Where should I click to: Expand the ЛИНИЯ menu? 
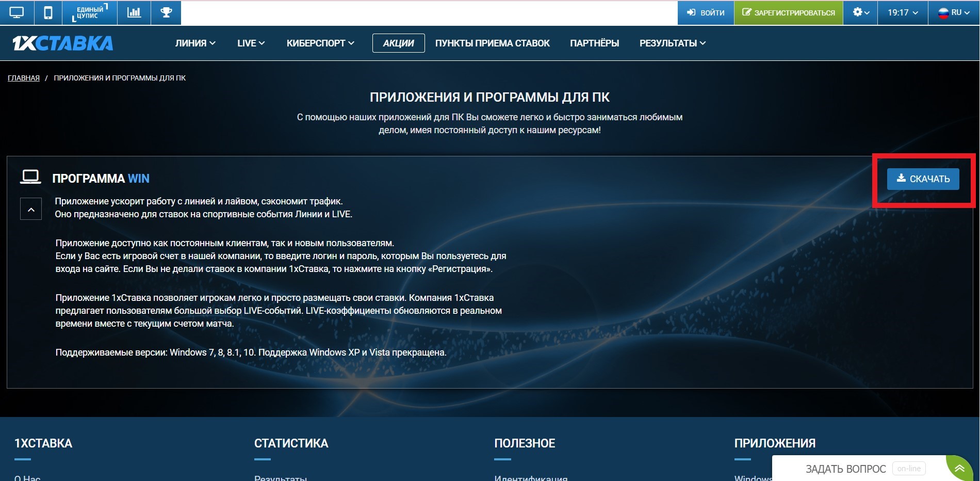click(195, 43)
